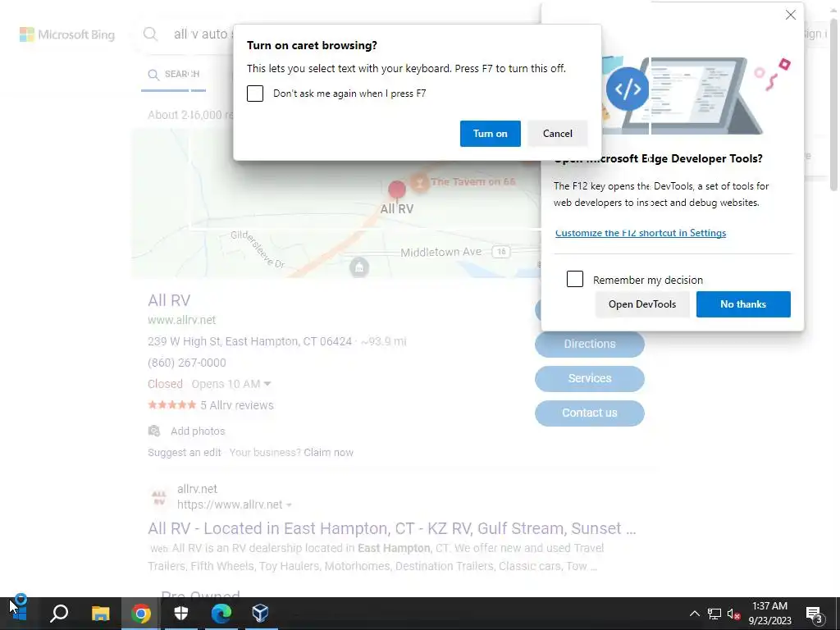
Task: Click the allrv.net site favicon
Action: click(x=159, y=498)
